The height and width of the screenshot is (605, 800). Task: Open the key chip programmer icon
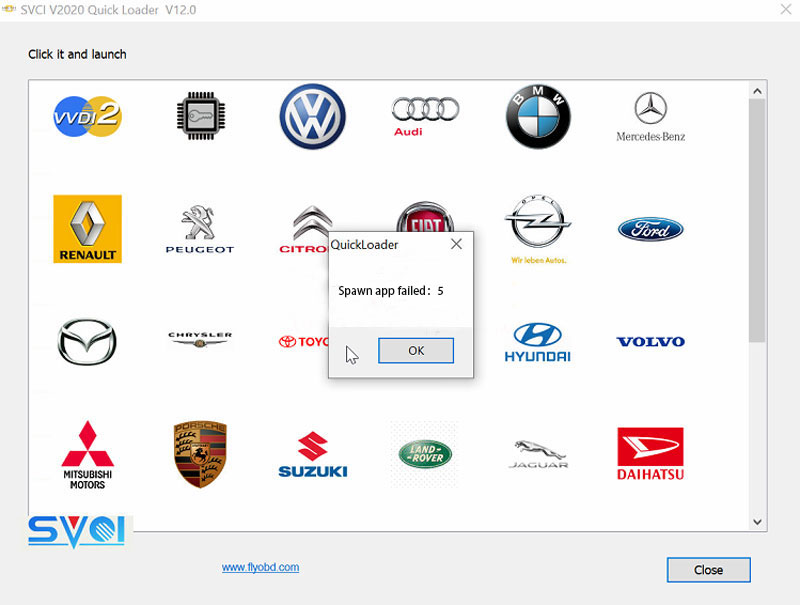coord(201,116)
